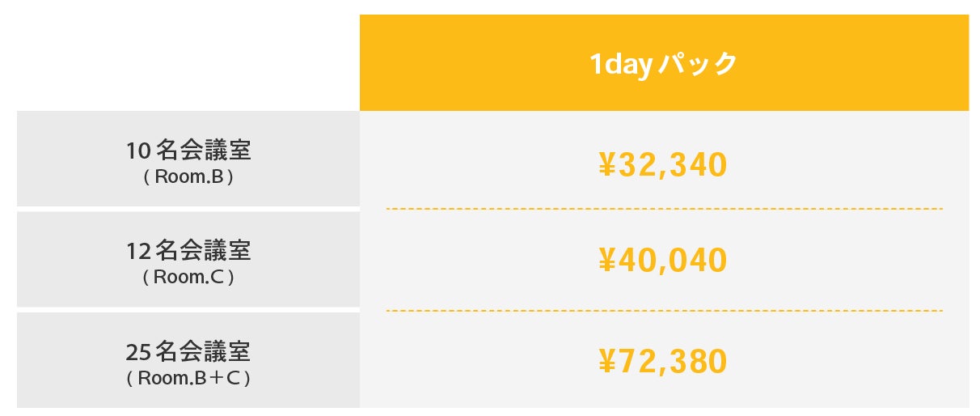Click the yen symbol in ¥72,380
Viewport: 980px width, 416px height.
point(607,362)
